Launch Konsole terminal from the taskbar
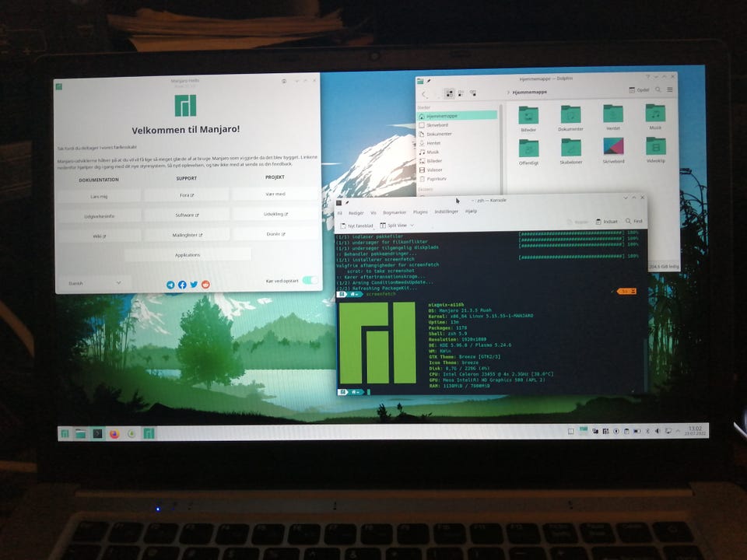The width and height of the screenshot is (747, 560). [x=97, y=433]
